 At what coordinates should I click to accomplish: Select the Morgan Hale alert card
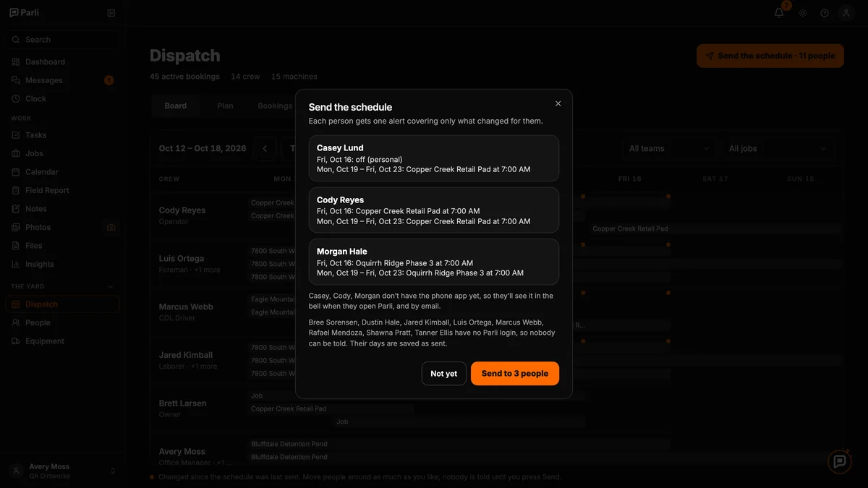pyautogui.click(x=434, y=262)
